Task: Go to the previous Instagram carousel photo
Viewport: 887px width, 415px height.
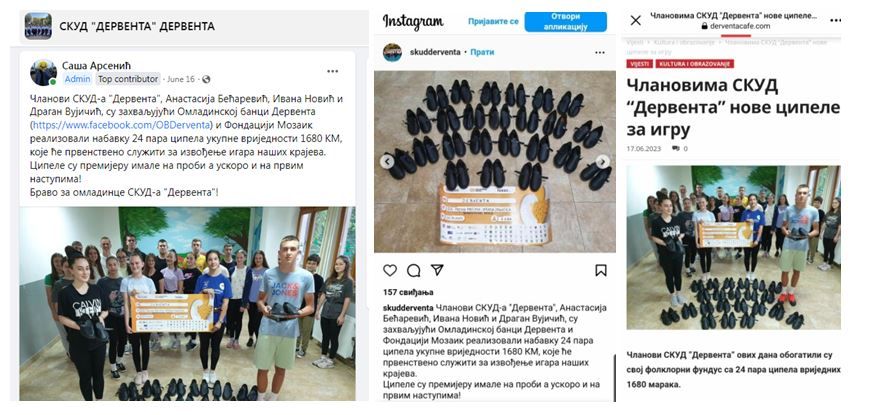Action: [x=387, y=162]
